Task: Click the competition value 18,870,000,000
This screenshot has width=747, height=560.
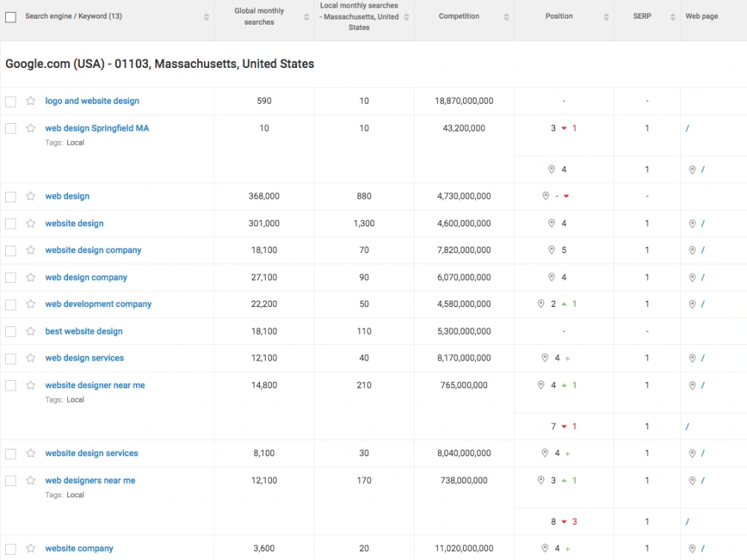Action: point(464,101)
